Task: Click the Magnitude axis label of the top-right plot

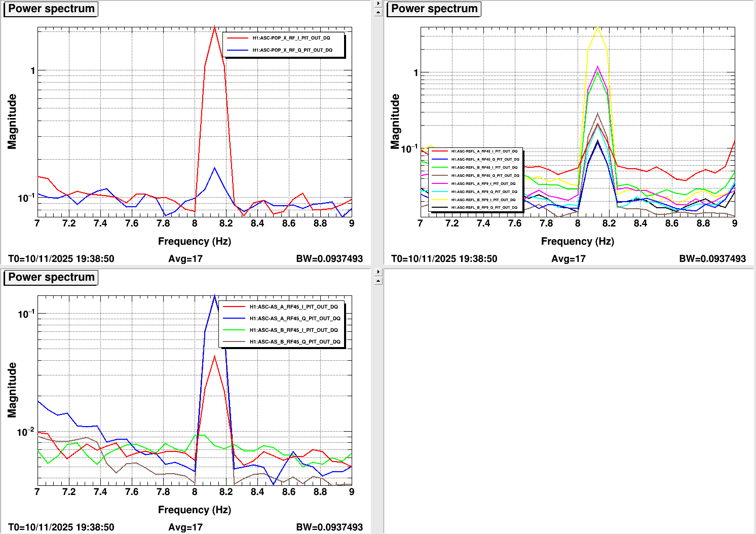Action: click(x=395, y=122)
